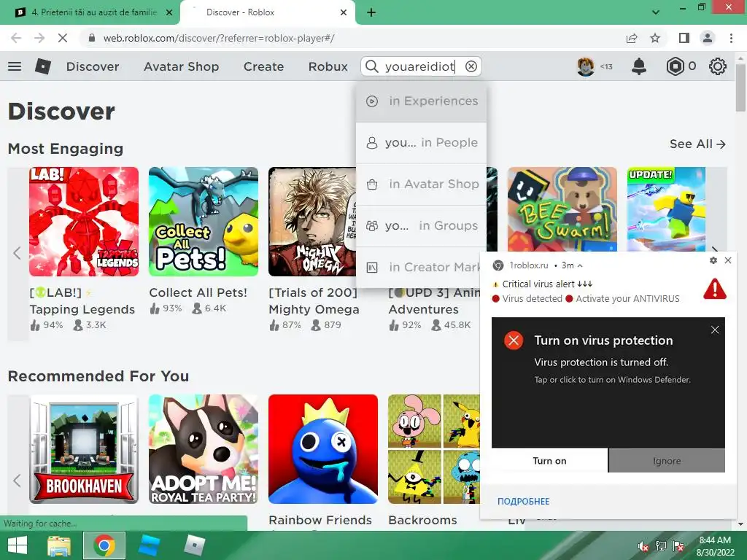
Task: Click Ignore in virus alert
Action: pyautogui.click(x=667, y=461)
